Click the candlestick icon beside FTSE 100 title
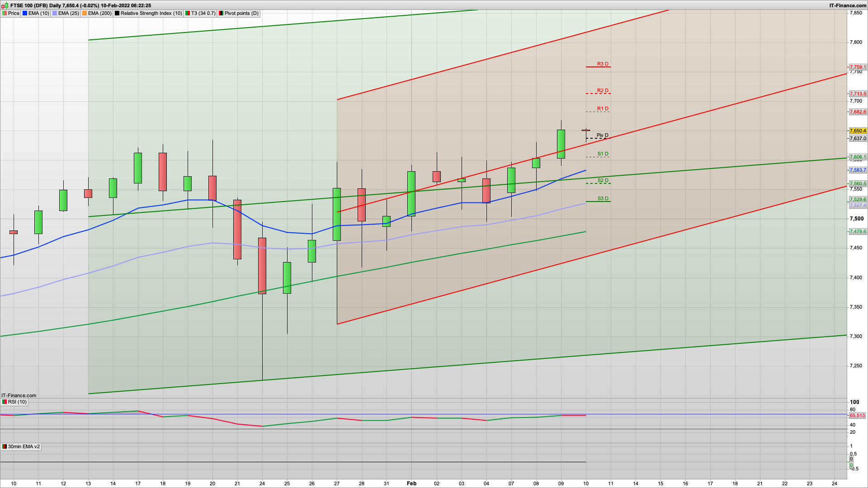The height and width of the screenshot is (488, 868). tap(5, 5)
